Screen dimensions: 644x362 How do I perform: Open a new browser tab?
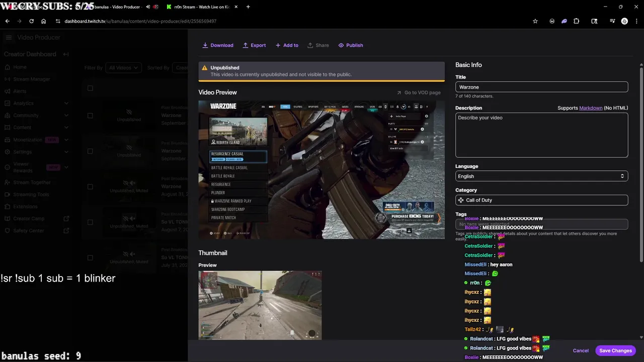248,7
